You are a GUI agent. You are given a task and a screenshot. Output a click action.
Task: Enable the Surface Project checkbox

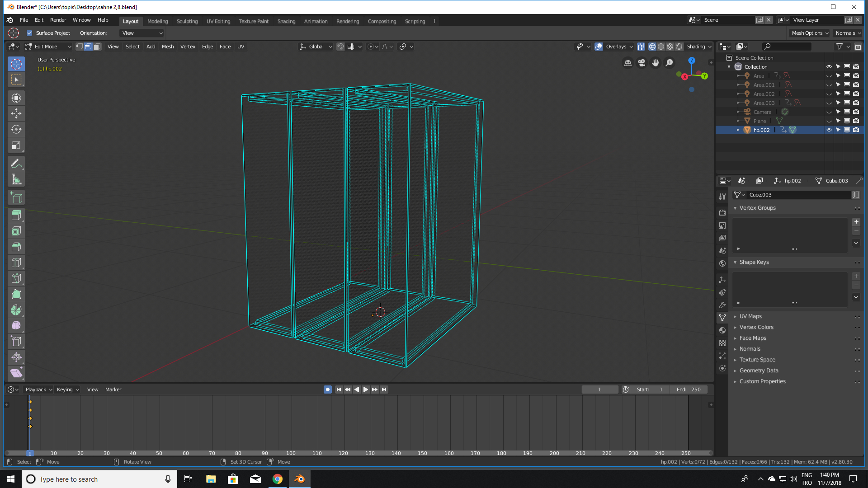pyautogui.click(x=29, y=33)
